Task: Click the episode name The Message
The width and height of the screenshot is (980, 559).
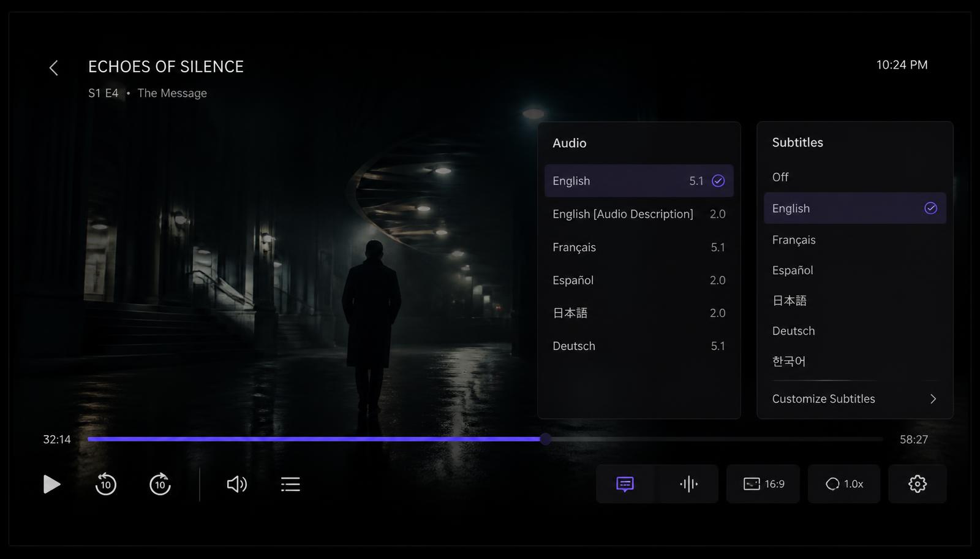Action: tap(172, 93)
